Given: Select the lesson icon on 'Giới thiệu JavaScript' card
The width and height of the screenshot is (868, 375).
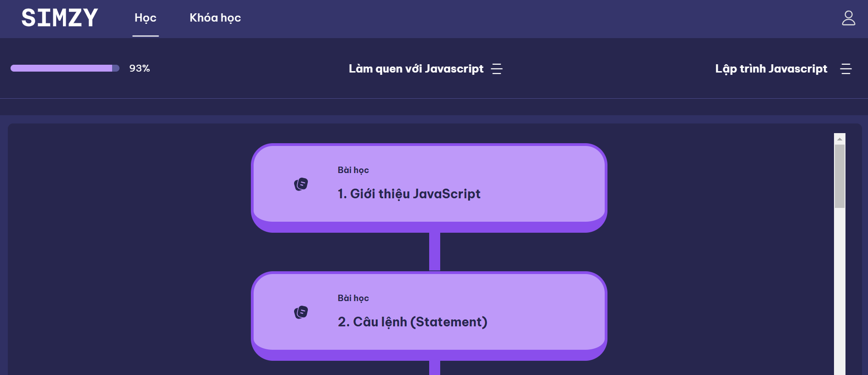Looking at the screenshot, I should pos(301,184).
